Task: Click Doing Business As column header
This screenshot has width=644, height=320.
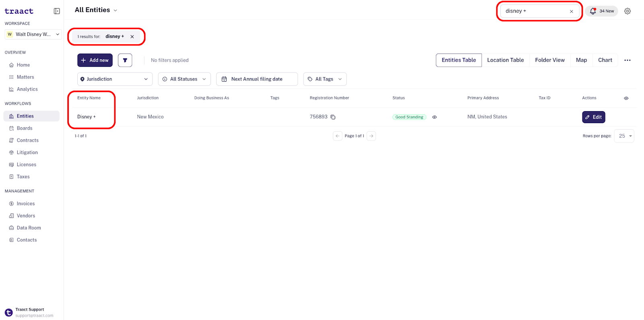Action: pyautogui.click(x=212, y=98)
